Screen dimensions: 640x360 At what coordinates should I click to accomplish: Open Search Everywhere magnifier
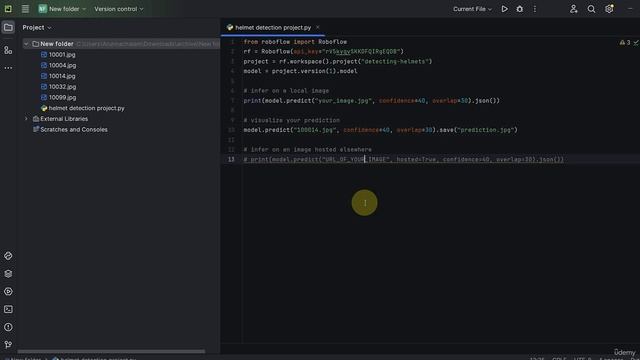click(591, 9)
